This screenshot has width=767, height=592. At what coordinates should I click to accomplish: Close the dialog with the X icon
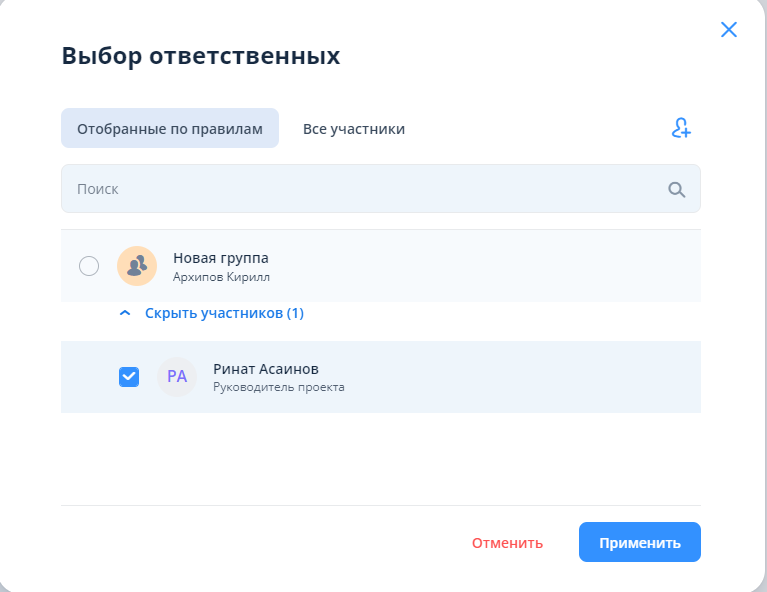(x=729, y=30)
